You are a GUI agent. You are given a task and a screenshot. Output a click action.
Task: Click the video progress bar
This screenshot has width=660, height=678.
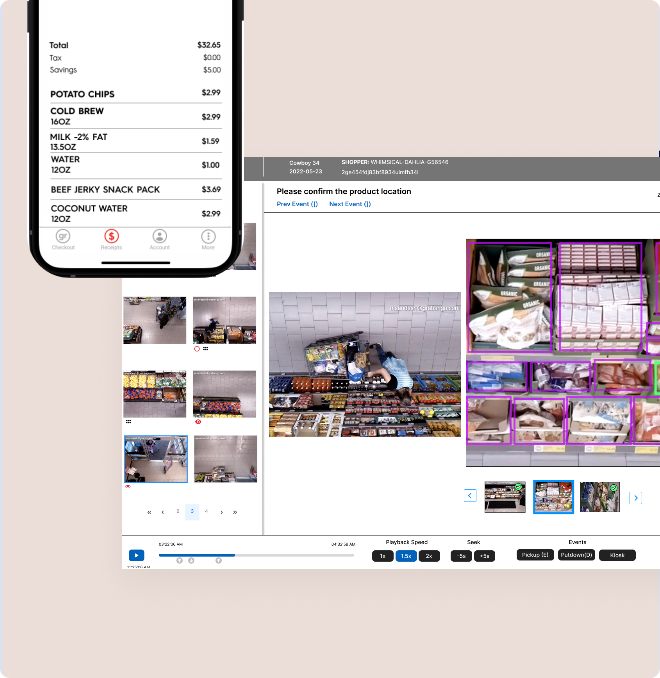click(255, 554)
